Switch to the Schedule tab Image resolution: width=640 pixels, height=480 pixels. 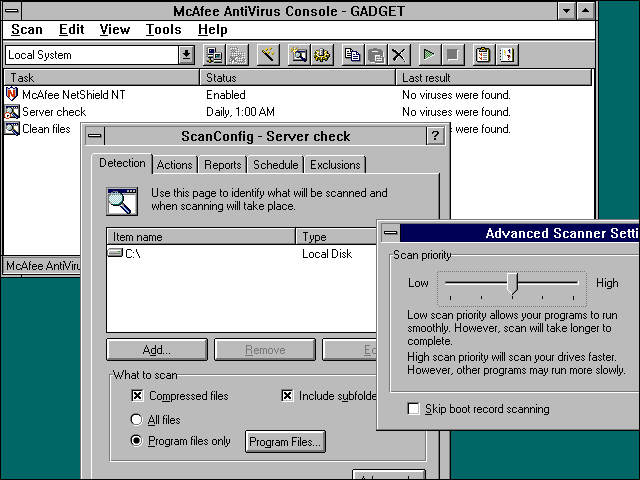[276, 165]
